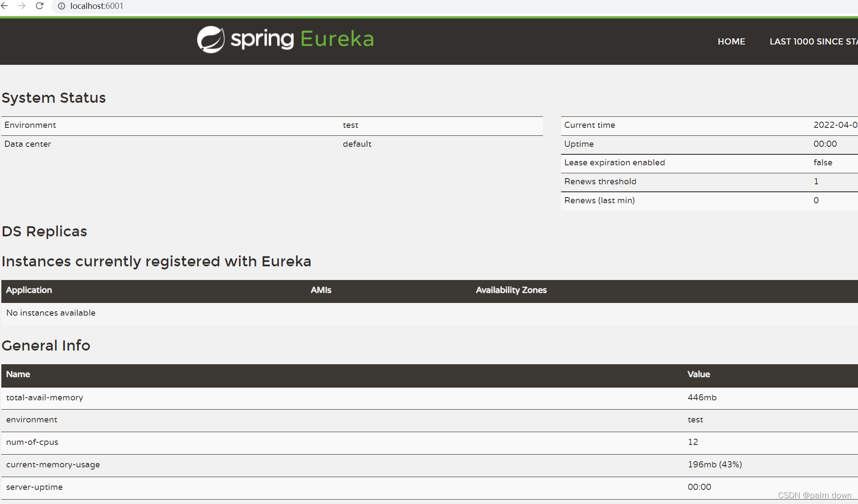The width and height of the screenshot is (858, 504).
Task: Click the No instances available row
Action: tap(429, 313)
